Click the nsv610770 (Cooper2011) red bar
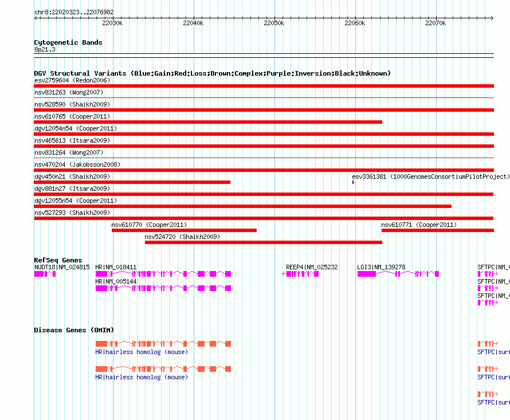This screenshot has height=420, width=510. coord(184,230)
